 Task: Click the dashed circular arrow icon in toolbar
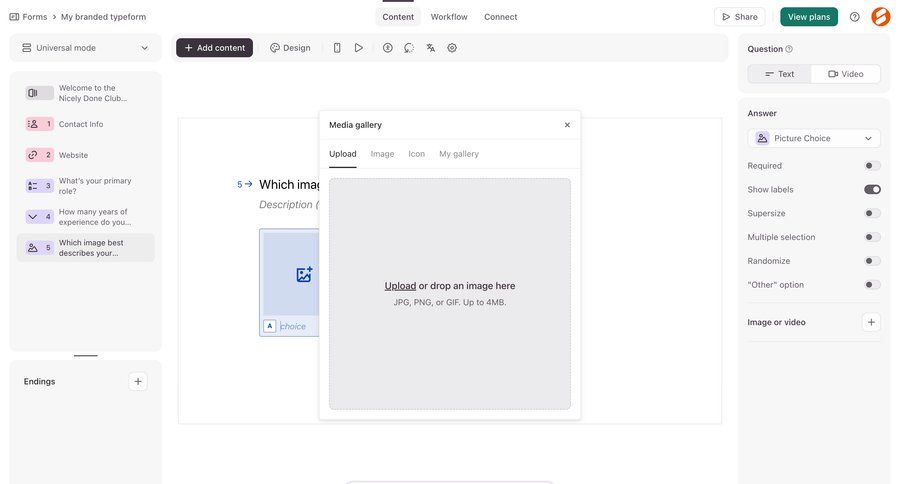[409, 48]
